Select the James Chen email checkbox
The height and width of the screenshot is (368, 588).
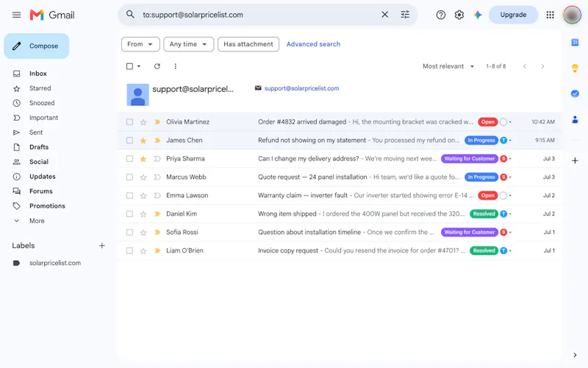129,140
